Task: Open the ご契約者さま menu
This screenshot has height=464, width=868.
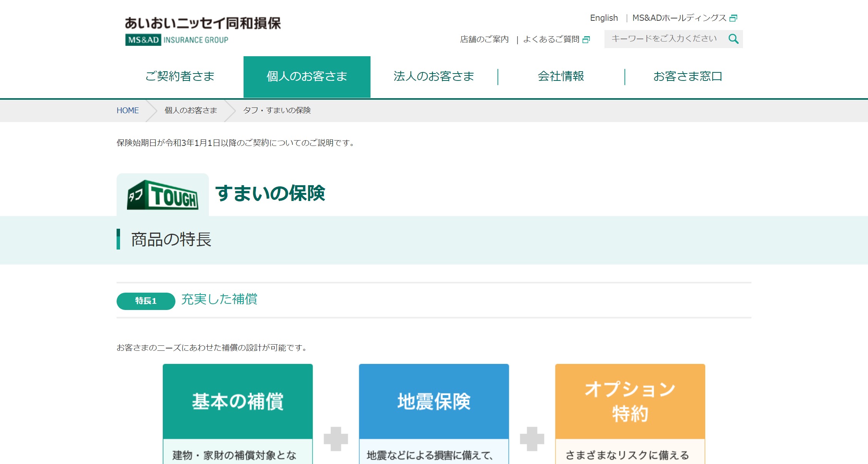Action: pos(180,77)
